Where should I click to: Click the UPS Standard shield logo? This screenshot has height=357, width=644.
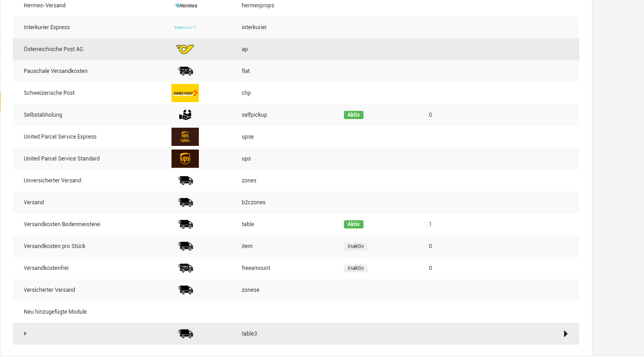[185, 159]
